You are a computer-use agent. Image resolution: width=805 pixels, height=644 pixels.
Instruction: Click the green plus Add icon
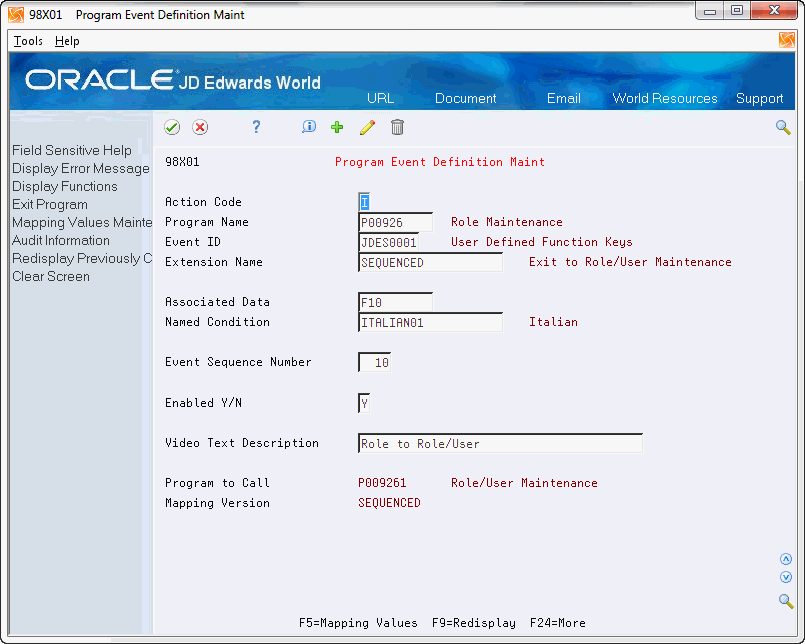pyautogui.click(x=337, y=127)
